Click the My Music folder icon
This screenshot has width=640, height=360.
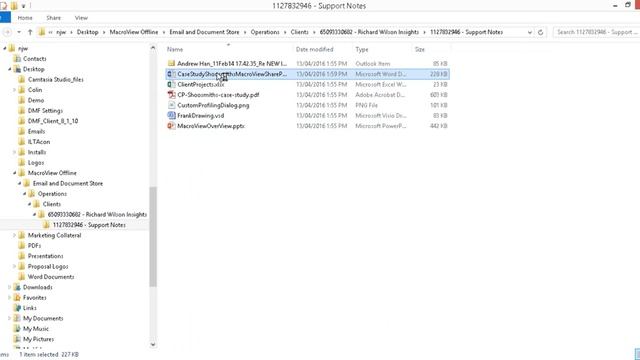click(x=17, y=329)
